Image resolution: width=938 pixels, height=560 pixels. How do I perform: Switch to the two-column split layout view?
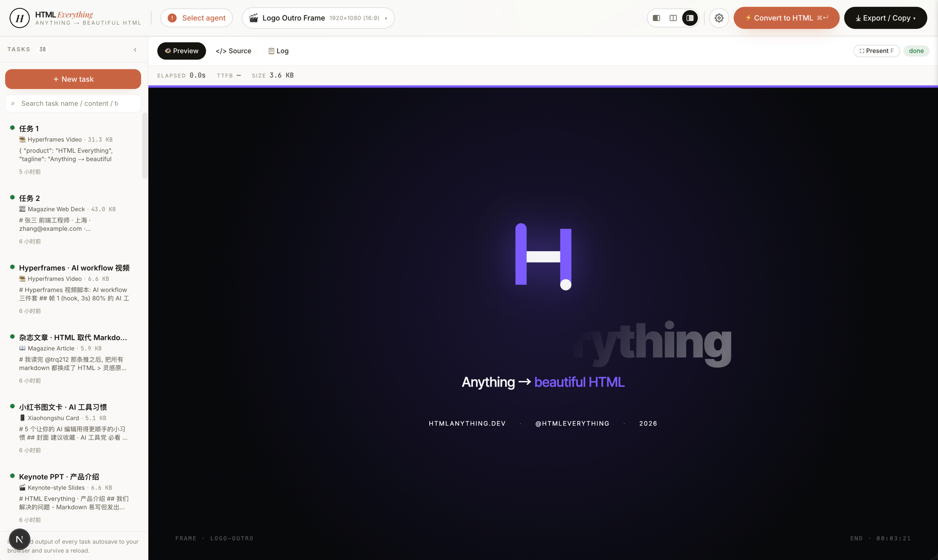673,18
